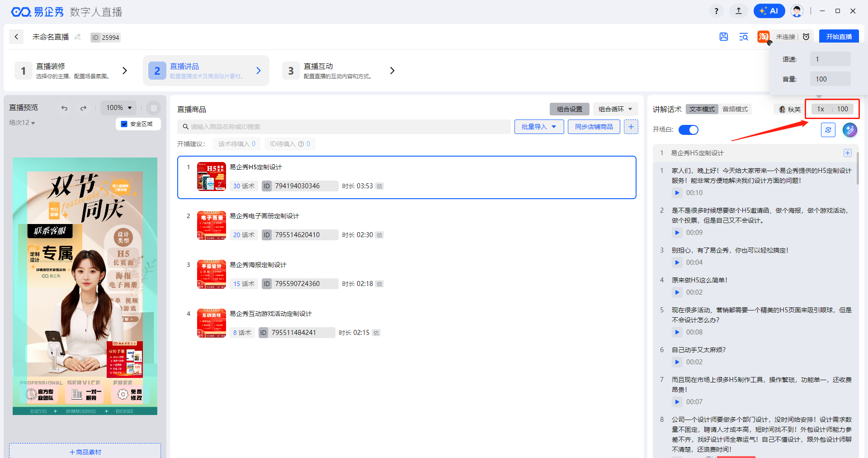Go to step 1 直播装修
The width and height of the screenshot is (868, 458).
click(x=72, y=71)
